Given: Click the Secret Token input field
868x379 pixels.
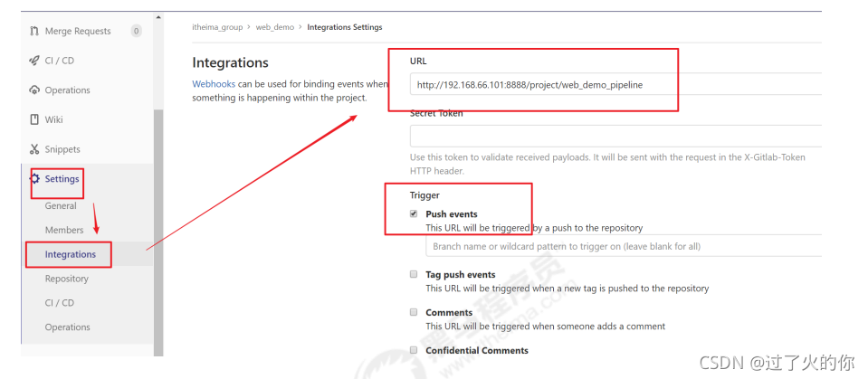Looking at the screenshot, I should click(615, 136).
